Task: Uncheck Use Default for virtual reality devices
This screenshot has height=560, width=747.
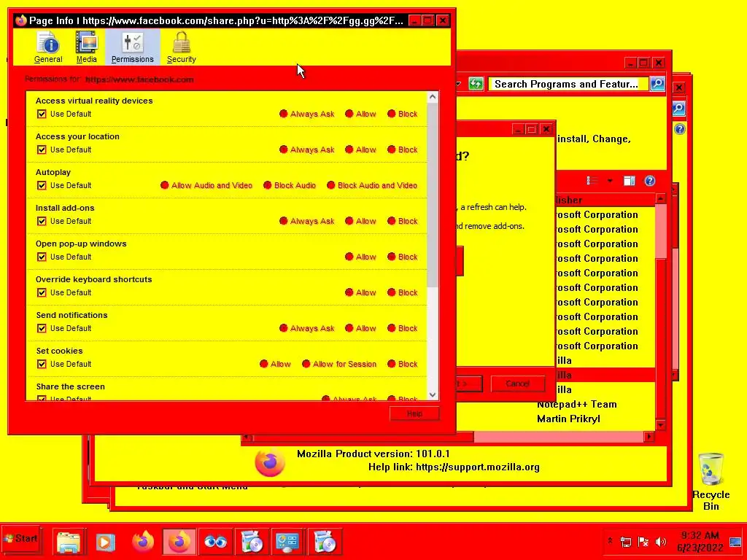Action: [x=42, y=114]
